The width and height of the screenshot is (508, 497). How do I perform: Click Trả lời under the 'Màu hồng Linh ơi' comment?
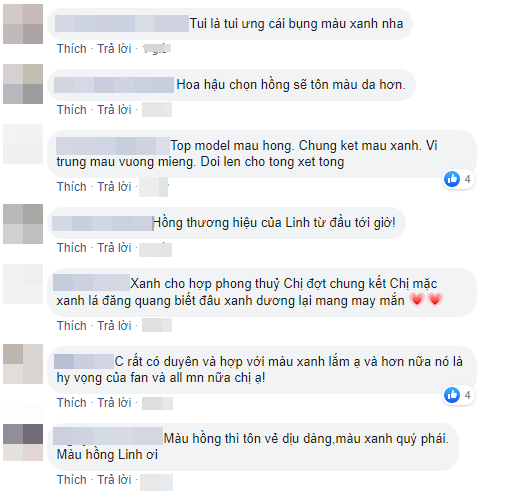pyautogui.click(x=114, y=480)
